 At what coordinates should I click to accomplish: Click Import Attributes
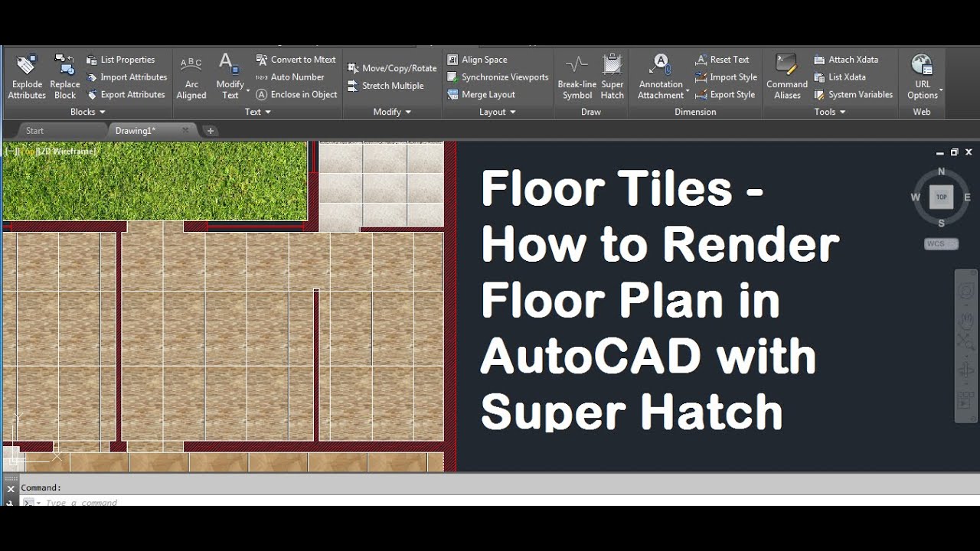tap(126, 77)
